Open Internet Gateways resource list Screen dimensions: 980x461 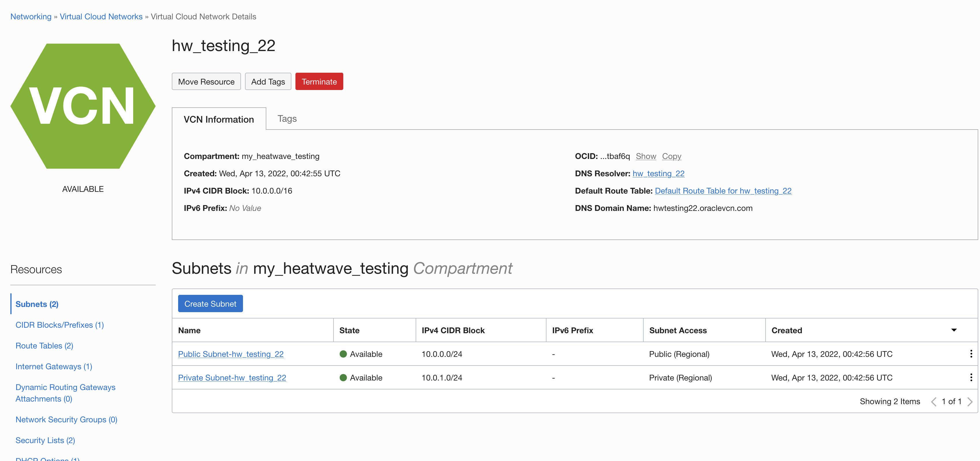[54, 366]
